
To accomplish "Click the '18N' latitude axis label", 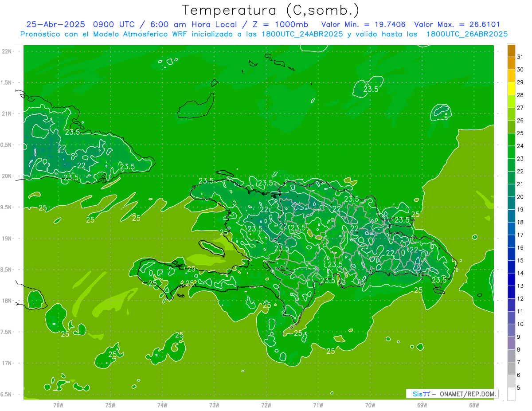I will coord(7,301).
